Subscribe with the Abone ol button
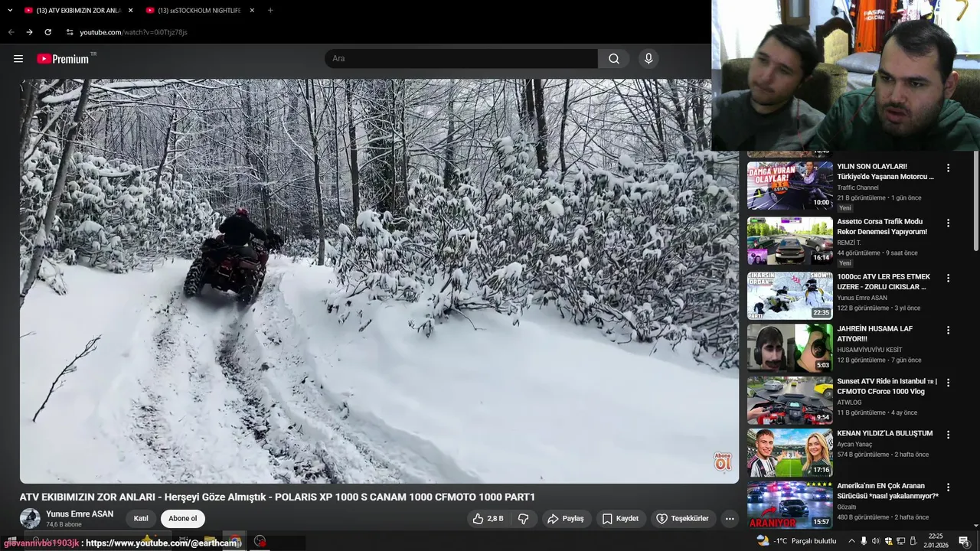This screenshot has width=980, height=551. 183,519
